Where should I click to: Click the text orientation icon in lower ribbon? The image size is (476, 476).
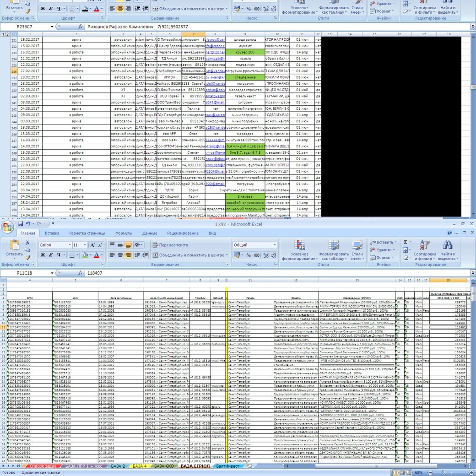point(138,245)
